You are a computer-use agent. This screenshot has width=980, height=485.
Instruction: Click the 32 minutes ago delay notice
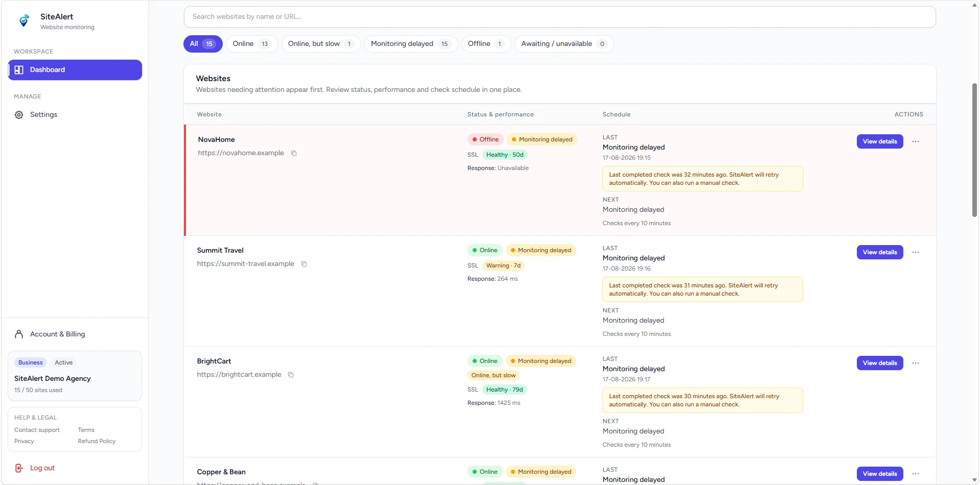pos(703,179)
